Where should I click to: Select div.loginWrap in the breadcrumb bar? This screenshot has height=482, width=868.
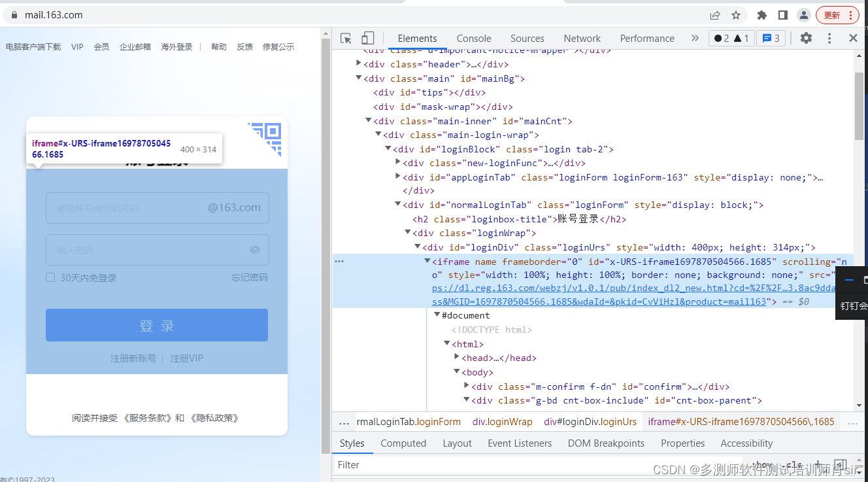click(503, 422)
